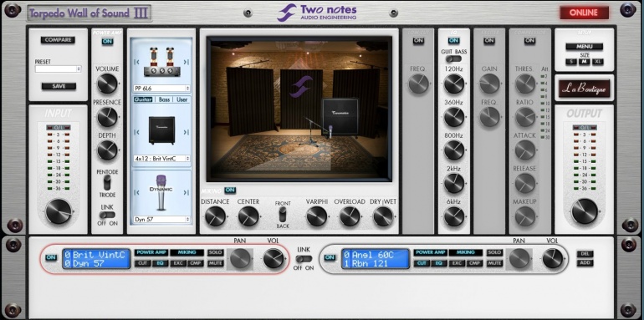Viewport: 644px width, 320px height.
Task: Open the Dyn 57 microphone dropdown
Action: pyautogui.click(x=161, y=220)
